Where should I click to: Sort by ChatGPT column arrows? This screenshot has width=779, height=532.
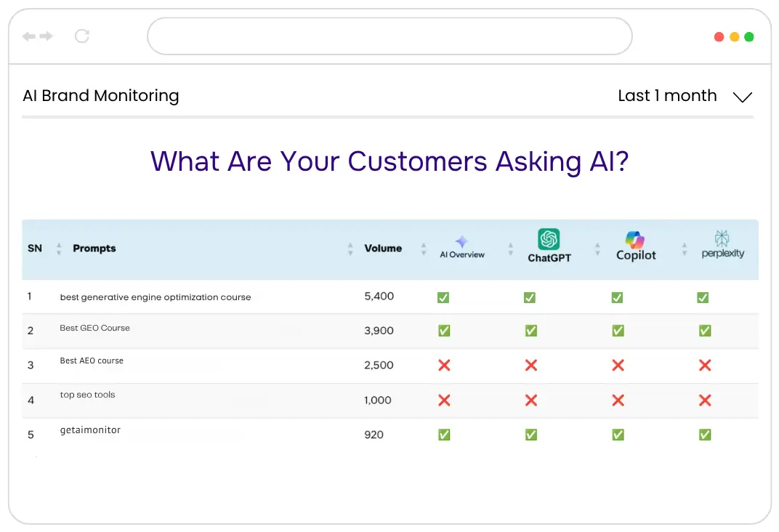point(597,249)
